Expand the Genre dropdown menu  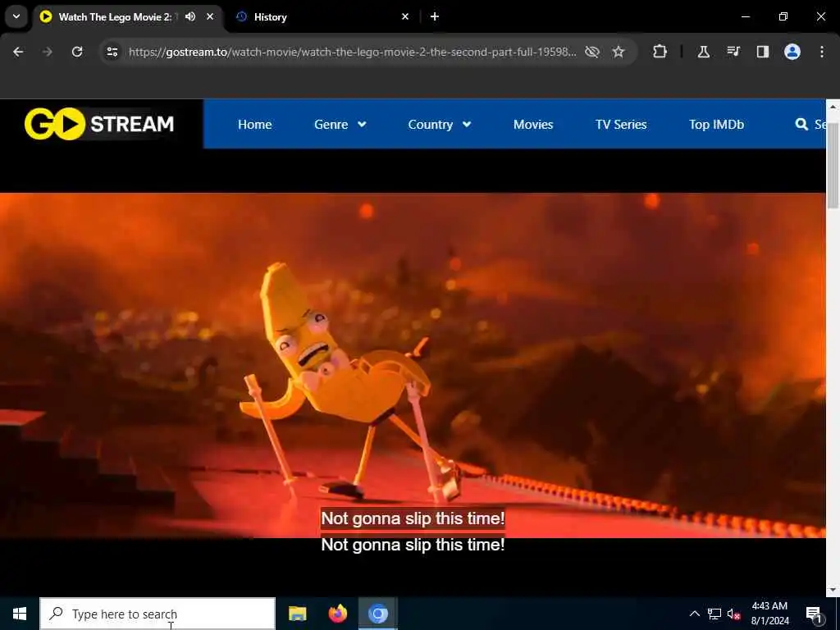(340, 125)
